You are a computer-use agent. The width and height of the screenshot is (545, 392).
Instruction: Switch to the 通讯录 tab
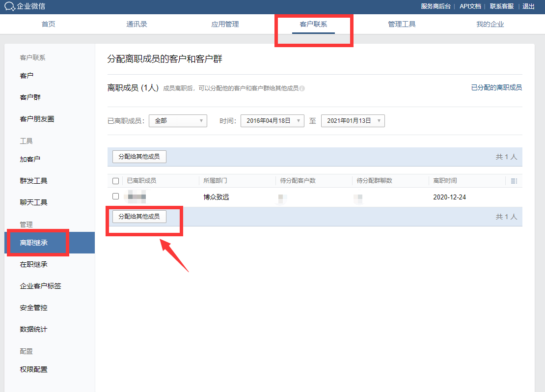(x=136, y=24)
